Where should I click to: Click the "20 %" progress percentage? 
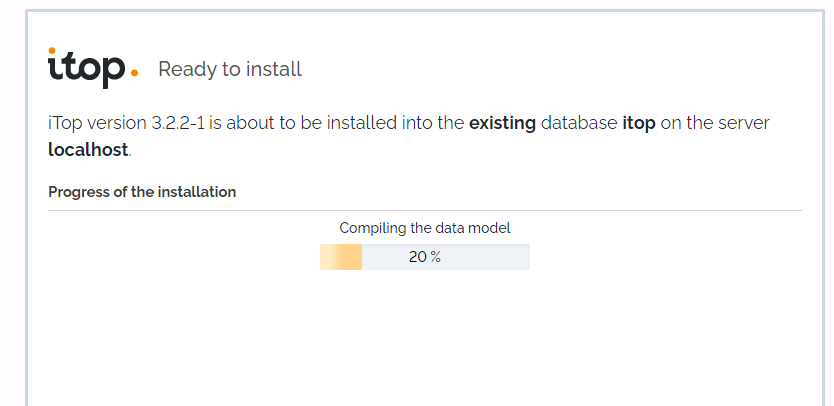(x=425, y=256)
